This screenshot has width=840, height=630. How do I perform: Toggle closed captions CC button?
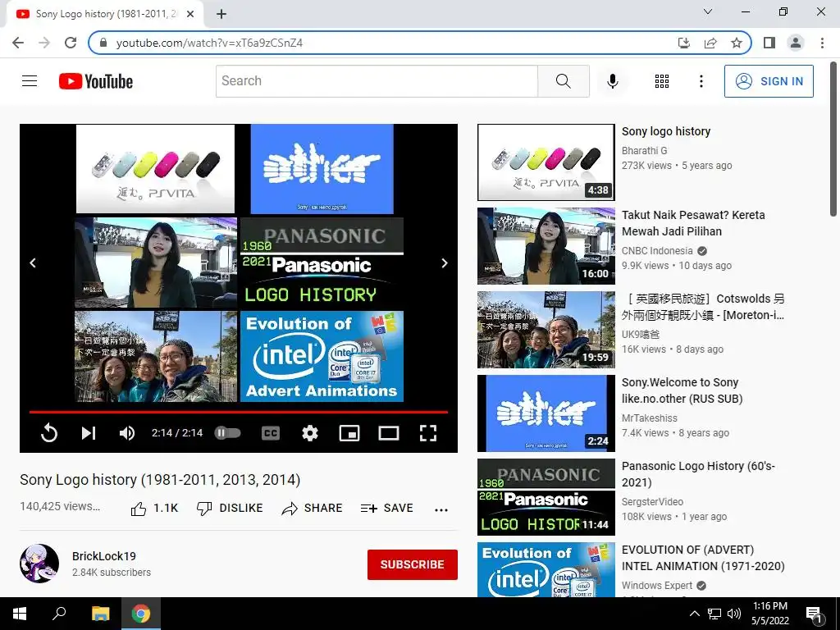click(x=271, y=433)
